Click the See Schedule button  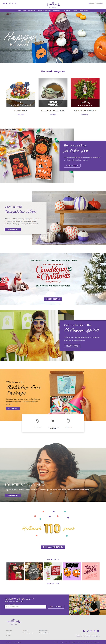tap(53, 299)
